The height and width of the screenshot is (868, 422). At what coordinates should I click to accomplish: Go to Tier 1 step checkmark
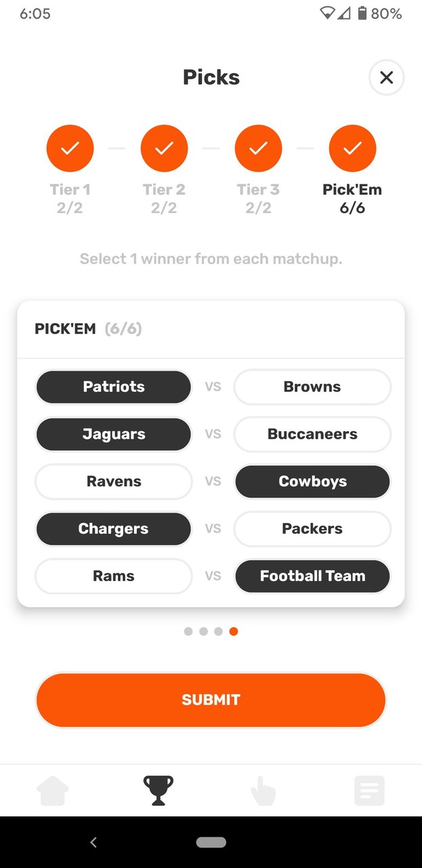click(70, 149)
